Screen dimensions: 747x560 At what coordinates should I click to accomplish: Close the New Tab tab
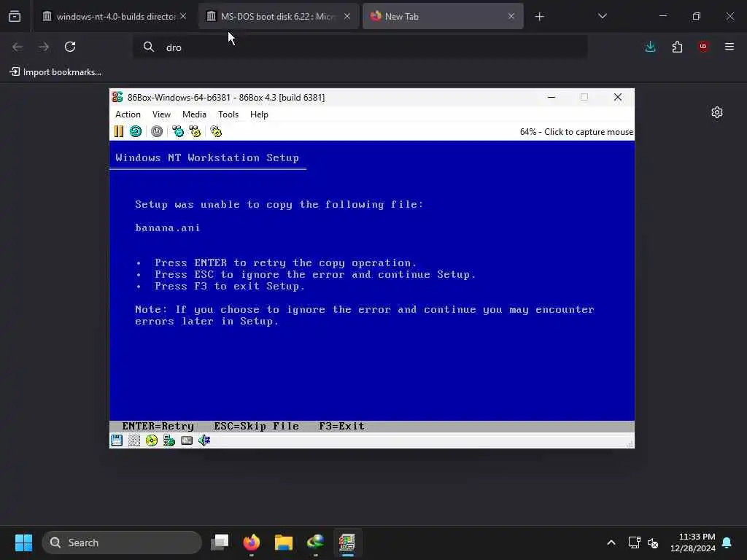511,16
